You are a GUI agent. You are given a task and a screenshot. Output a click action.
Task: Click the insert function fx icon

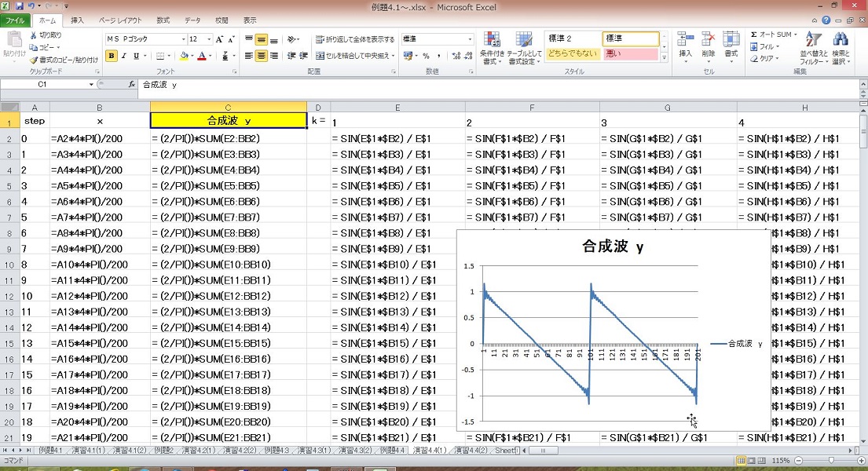131,84
